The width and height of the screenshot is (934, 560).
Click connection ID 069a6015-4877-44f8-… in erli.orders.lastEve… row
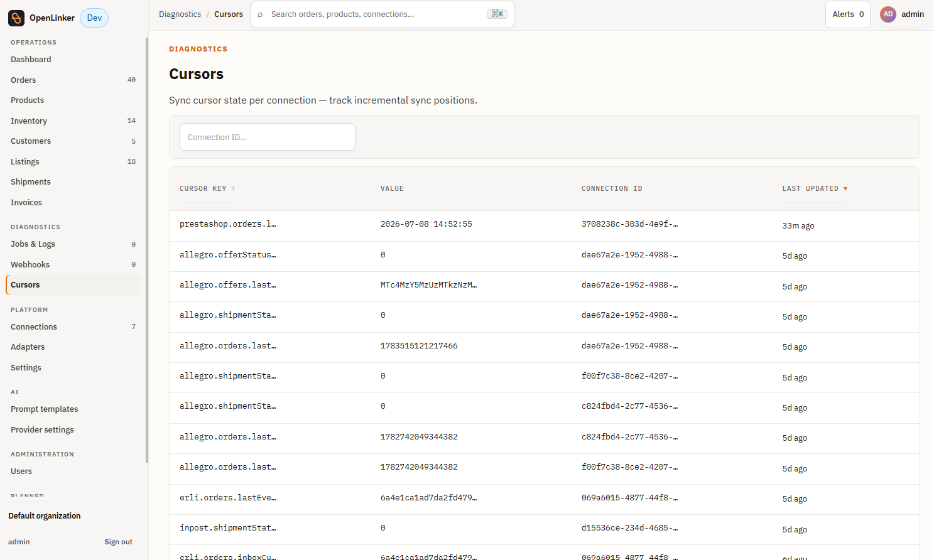click(x=629, y=498)
